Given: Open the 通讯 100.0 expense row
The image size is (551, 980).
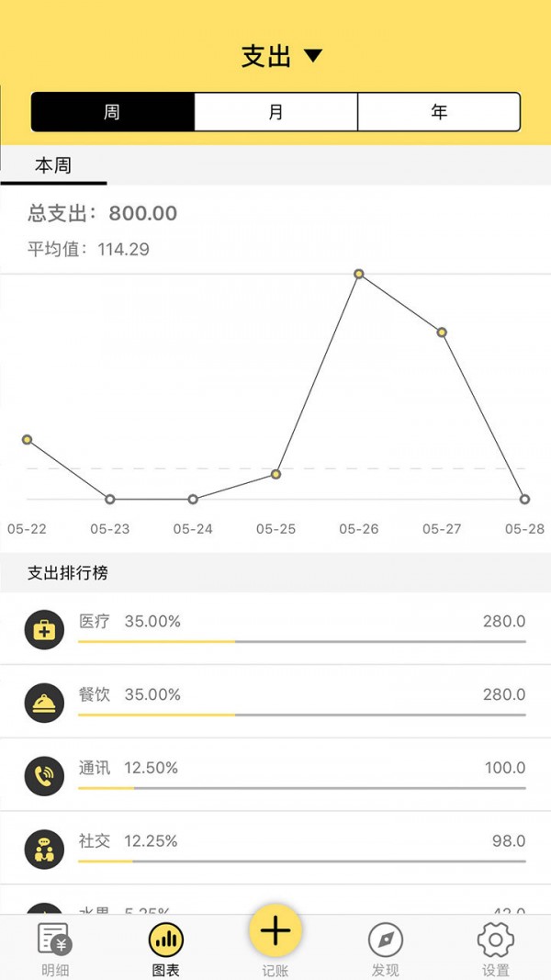Looking at the screenshot, I should pyautogui.click(x=301, y=774).
